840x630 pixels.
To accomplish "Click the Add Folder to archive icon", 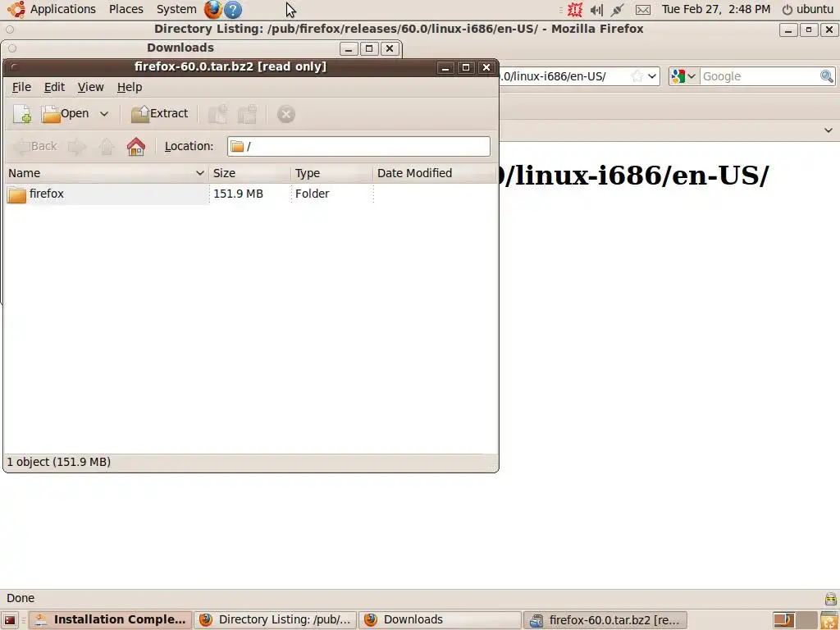I will tap(248, 113).
